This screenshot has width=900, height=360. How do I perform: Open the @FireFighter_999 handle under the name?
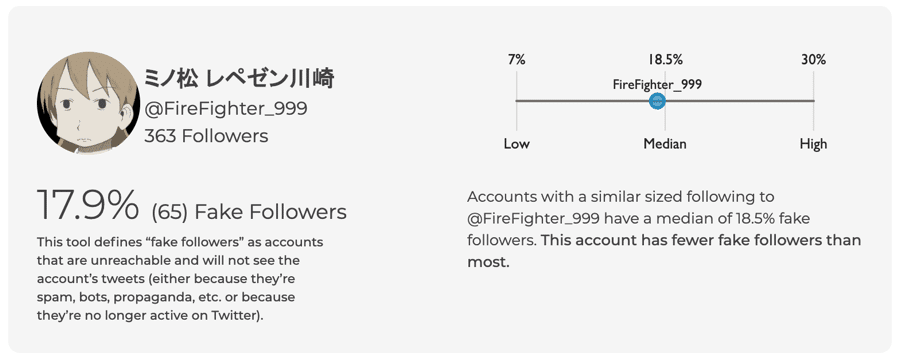(225, 108)
